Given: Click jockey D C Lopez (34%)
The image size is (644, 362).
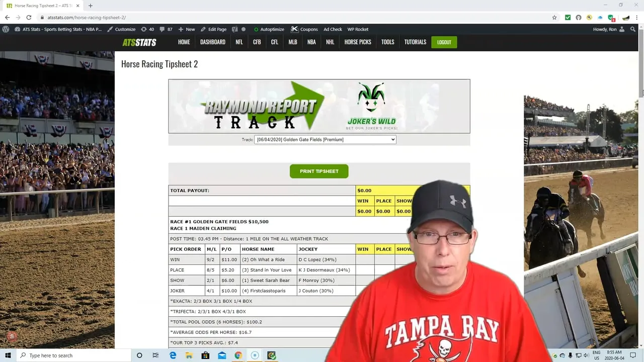Looking at the screenshot, I should [317, 259].
